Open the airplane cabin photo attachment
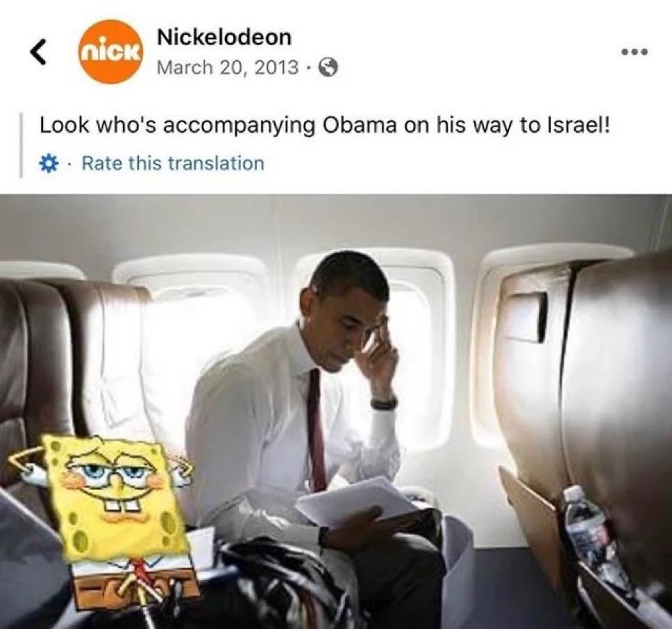Image resolution: width=672 pixels, height=629 pixels. coord(336,412)
